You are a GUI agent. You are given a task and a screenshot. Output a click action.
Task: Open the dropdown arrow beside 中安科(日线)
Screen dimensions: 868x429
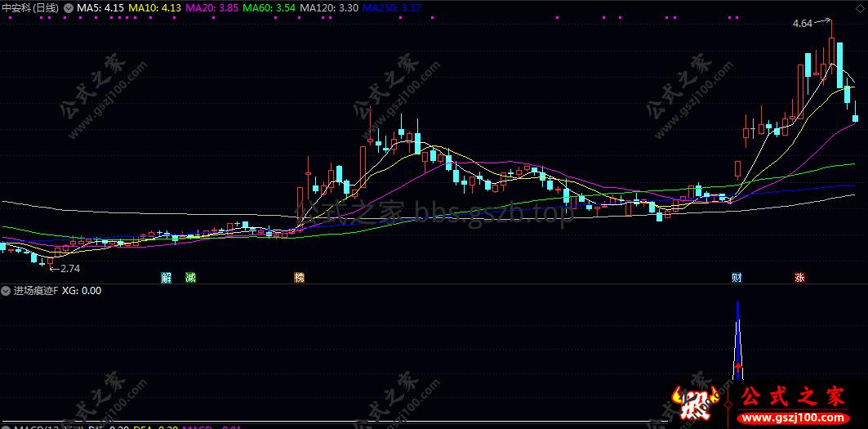point(68,8)
